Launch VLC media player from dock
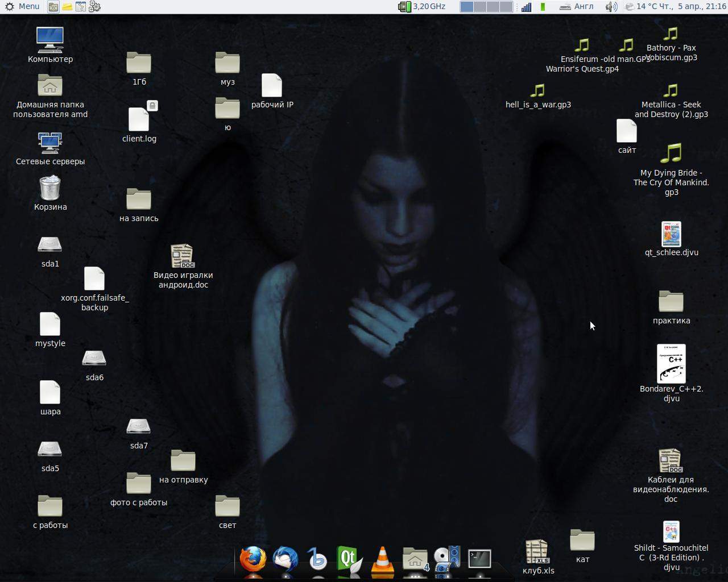Screen dimensions: 728x582 382,559
